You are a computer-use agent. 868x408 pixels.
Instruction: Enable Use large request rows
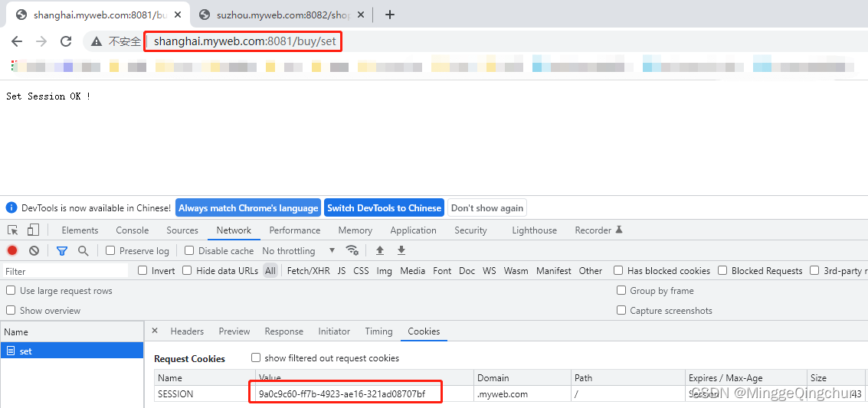coord(11,290)
